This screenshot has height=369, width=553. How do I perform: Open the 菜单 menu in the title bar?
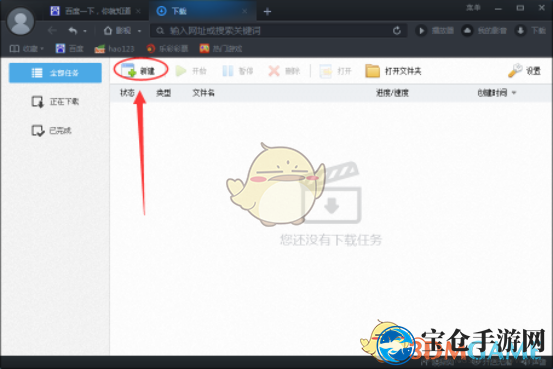coord(473,8)
